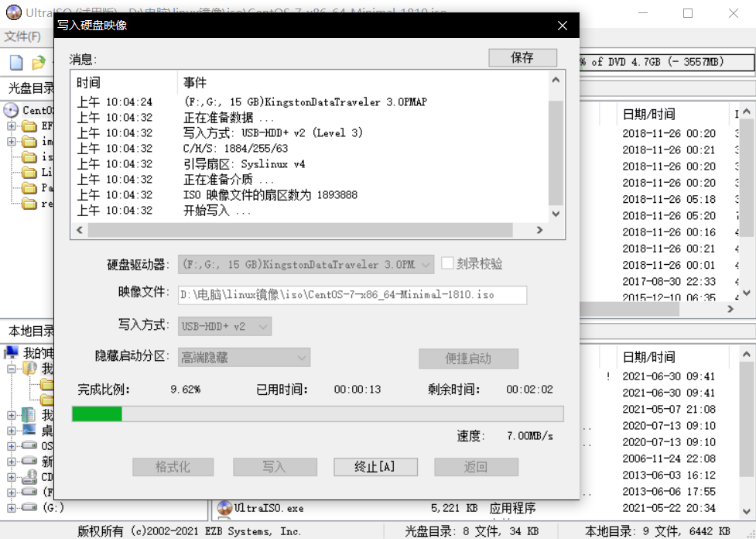Click the message log scroll down arrow

[x=556, y=214]
